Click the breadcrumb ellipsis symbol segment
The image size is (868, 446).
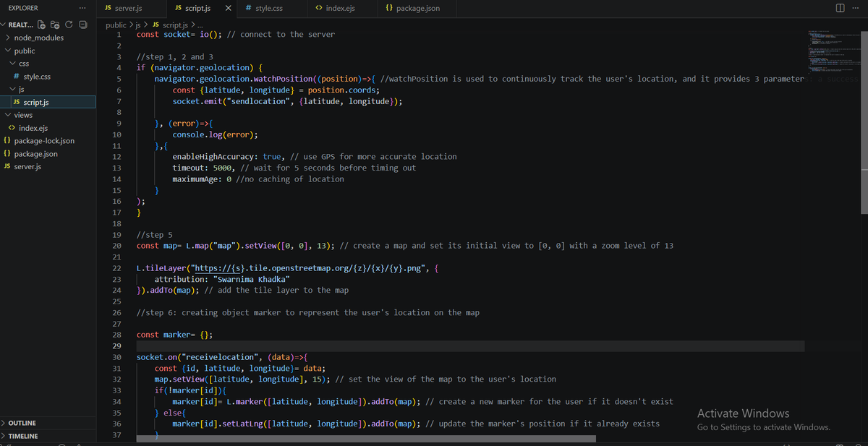[x=200, y=25]
